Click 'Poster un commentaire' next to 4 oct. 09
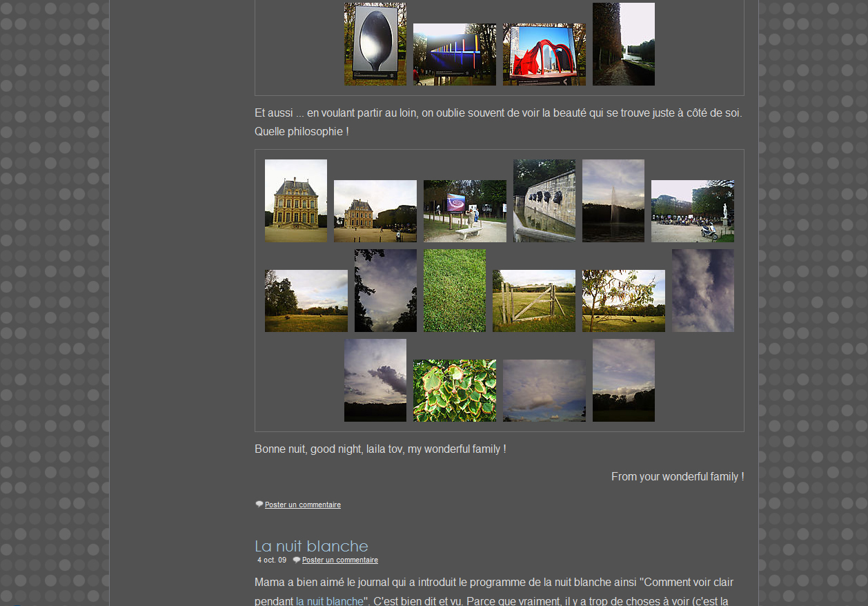The height and width of the screenshot is (606, 868). click(x=339, y=560)
